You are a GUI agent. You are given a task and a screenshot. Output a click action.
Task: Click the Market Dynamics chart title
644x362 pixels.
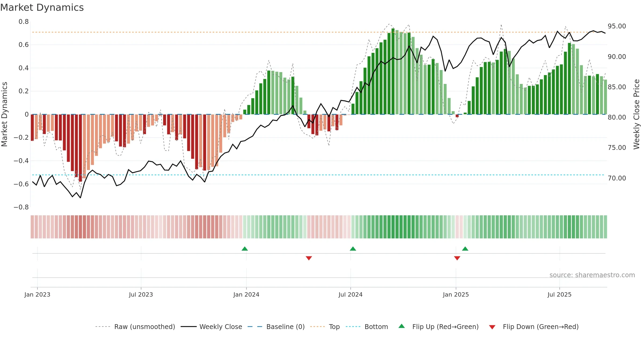[x=42, y=8]
